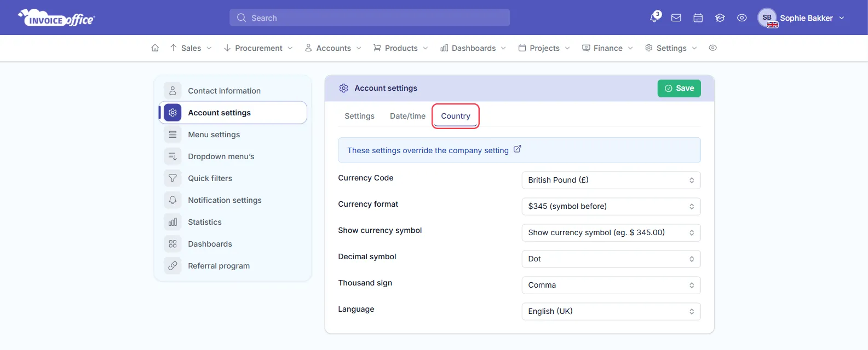The width and height of the screenshot is (868, 350).
Task: Open the mail envelope icon
Action: (676, 18)
